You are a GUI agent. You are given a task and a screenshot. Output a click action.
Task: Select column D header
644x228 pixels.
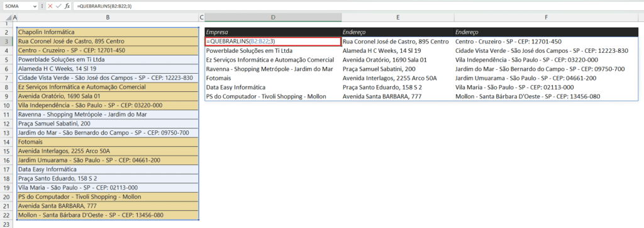[273, 18]
